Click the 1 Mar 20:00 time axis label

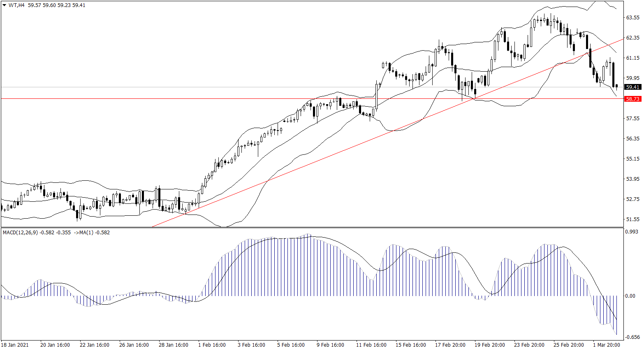coord(606,345)
